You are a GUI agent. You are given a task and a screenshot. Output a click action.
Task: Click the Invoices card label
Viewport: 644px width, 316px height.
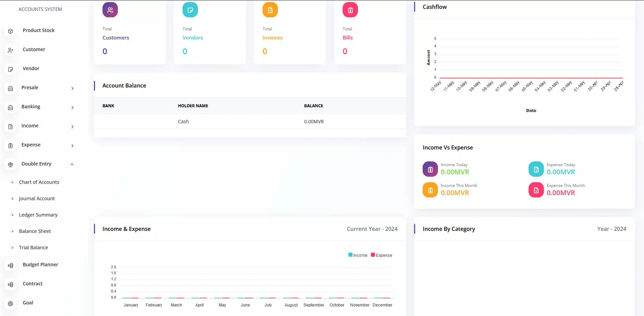(272, 38)
